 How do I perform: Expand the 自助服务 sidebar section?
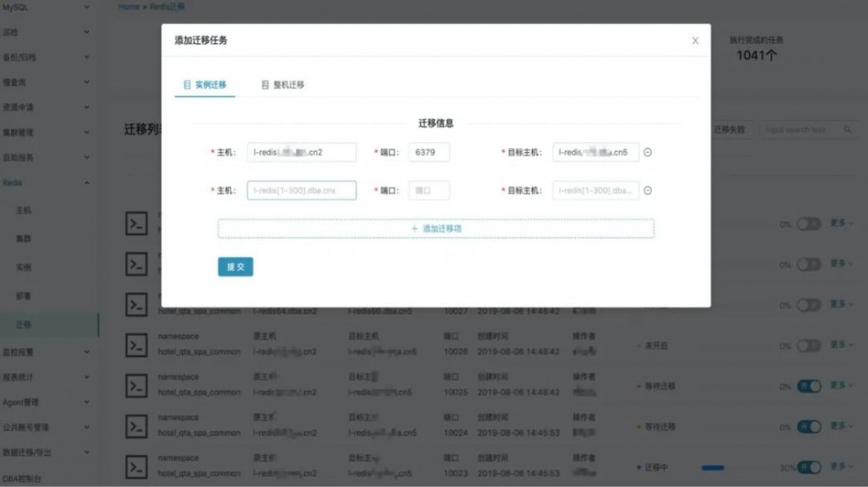tap(47, 158)
